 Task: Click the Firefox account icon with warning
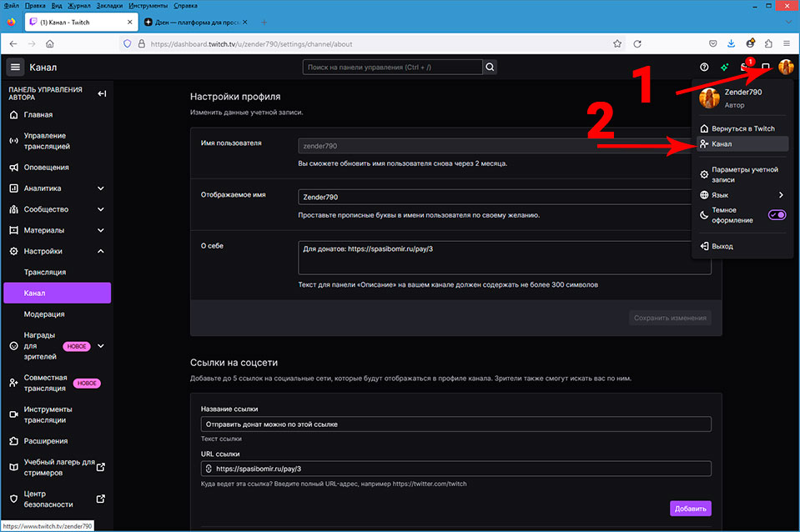point(750,44)
